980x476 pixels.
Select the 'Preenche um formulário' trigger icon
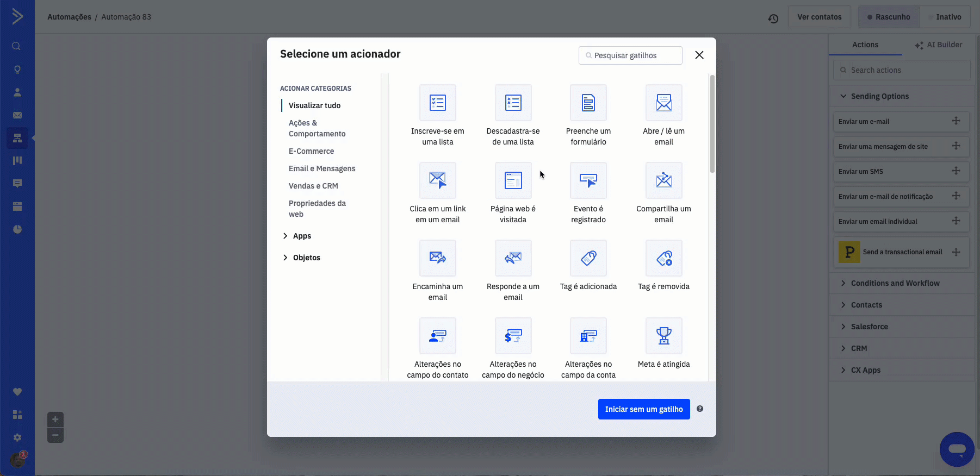588,103
